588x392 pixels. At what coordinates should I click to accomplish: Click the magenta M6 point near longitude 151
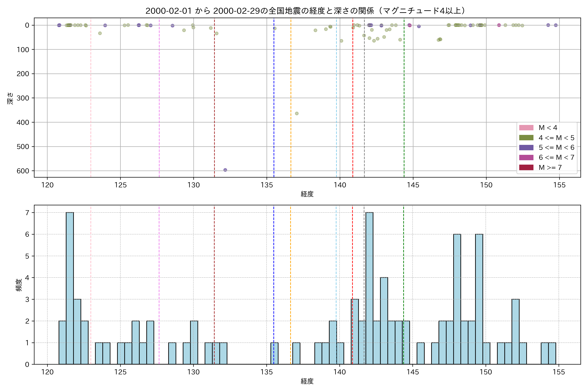click(499, 25)
